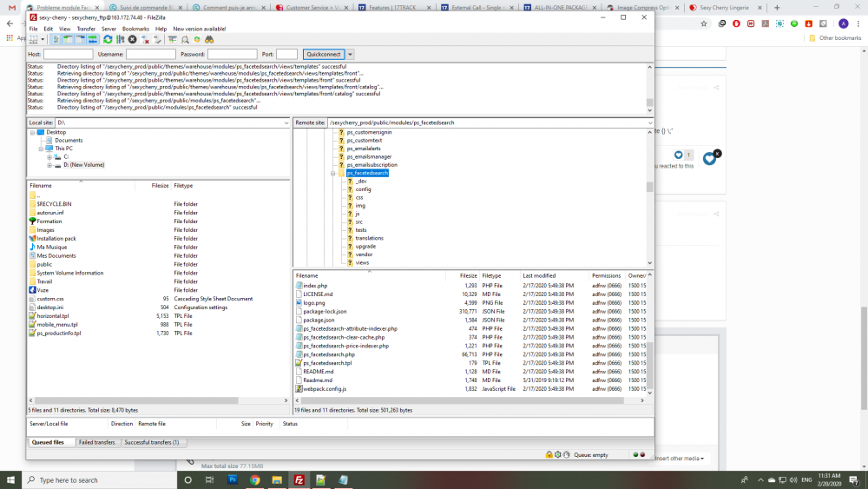Refresh the file and folder lists

[108, 39]
